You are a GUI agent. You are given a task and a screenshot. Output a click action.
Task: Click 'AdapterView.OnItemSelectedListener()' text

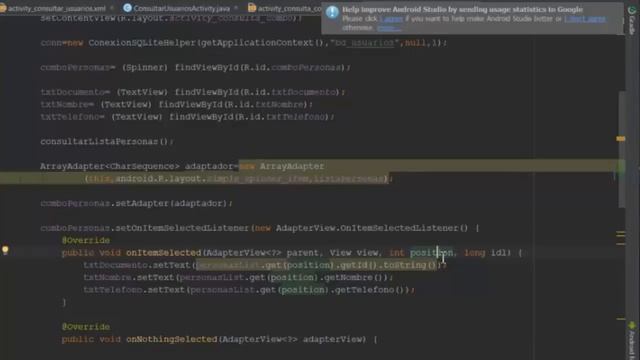click(372, 228)
